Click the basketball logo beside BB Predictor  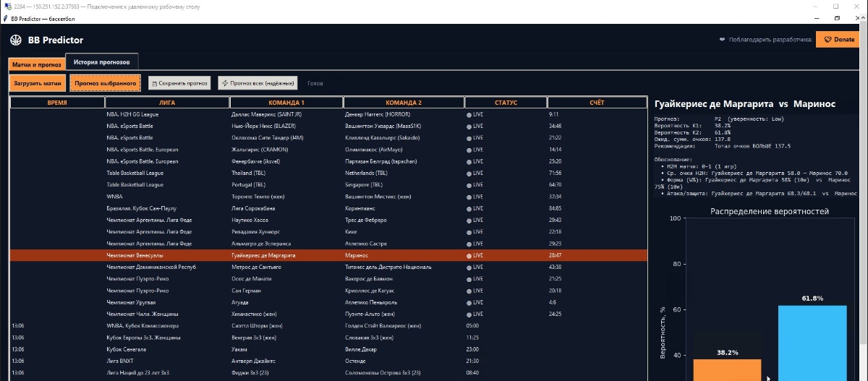point(16,40)
